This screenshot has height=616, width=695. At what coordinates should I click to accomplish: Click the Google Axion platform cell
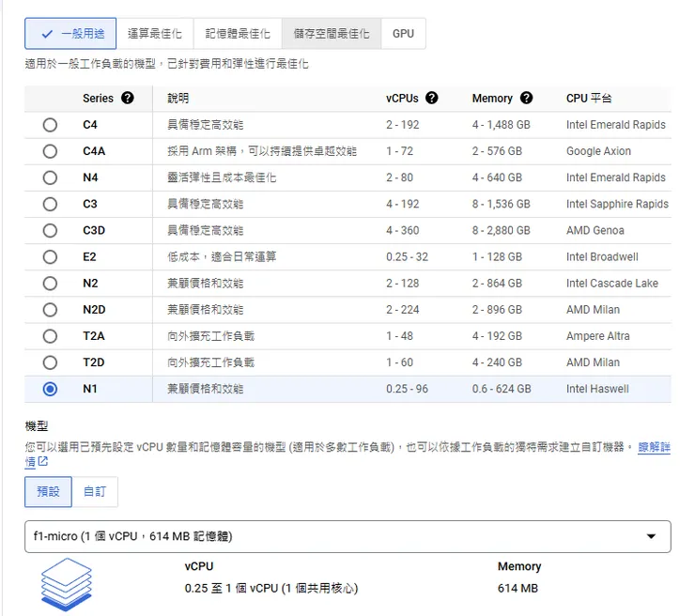[598, 151]
